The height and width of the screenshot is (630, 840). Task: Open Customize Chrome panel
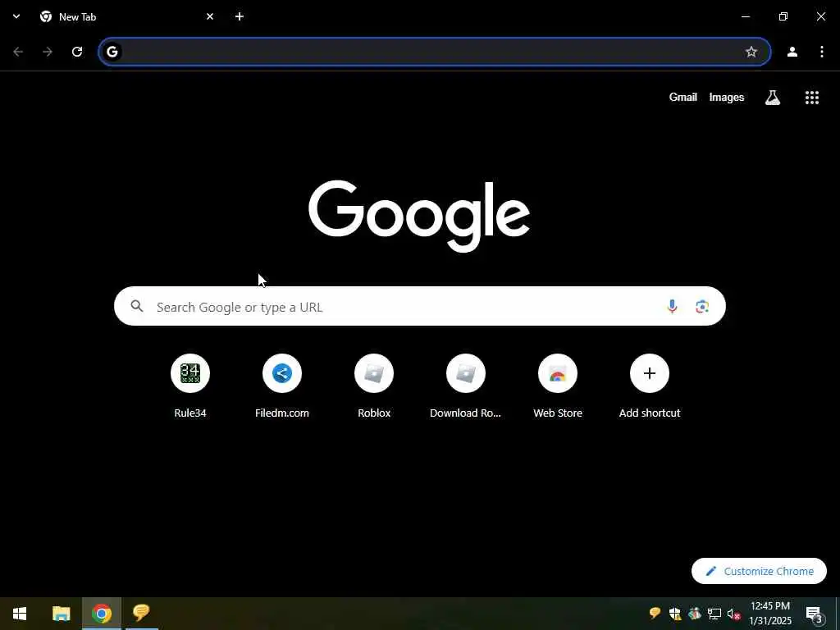(759, 571)
